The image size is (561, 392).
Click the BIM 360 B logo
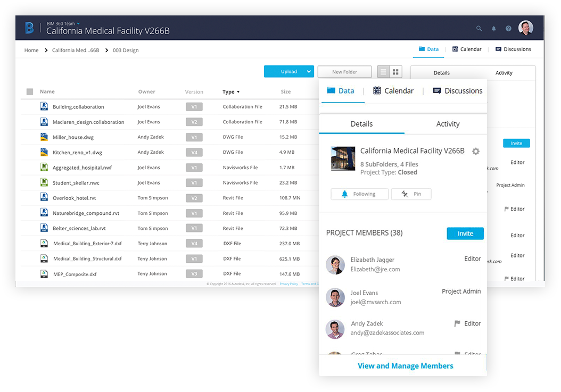pyautogui.click(x=29, y=28)
